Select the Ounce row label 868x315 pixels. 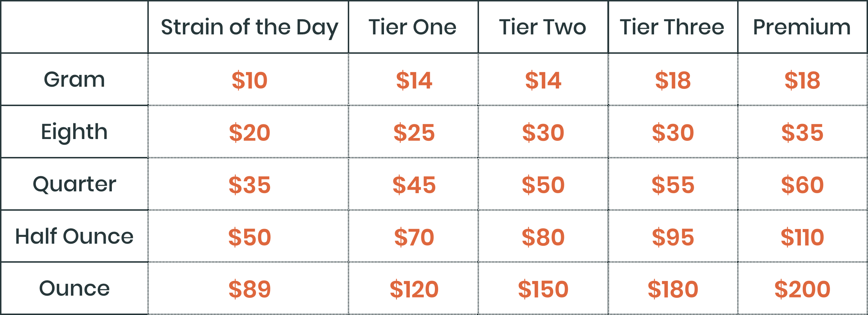coord(74,288)
